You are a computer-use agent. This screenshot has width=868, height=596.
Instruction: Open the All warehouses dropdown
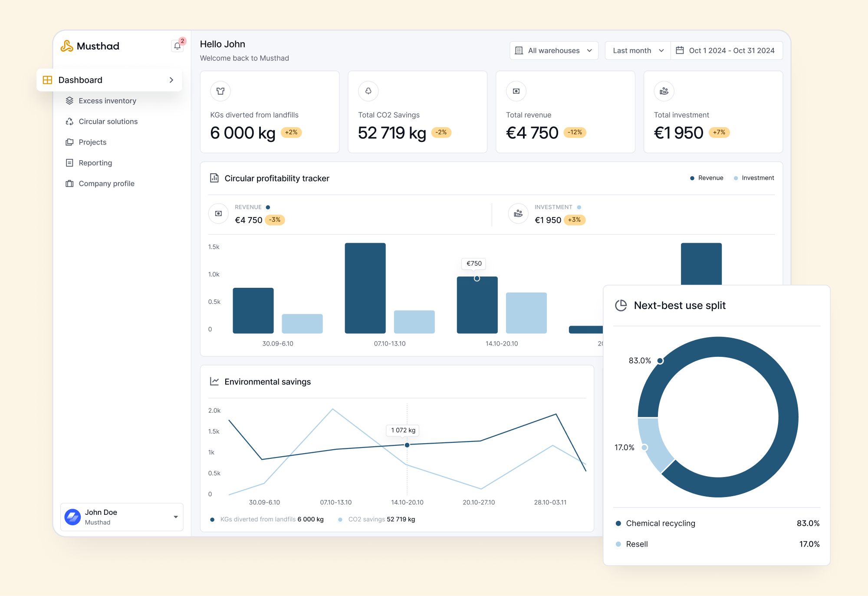click(x=554, y=50)
